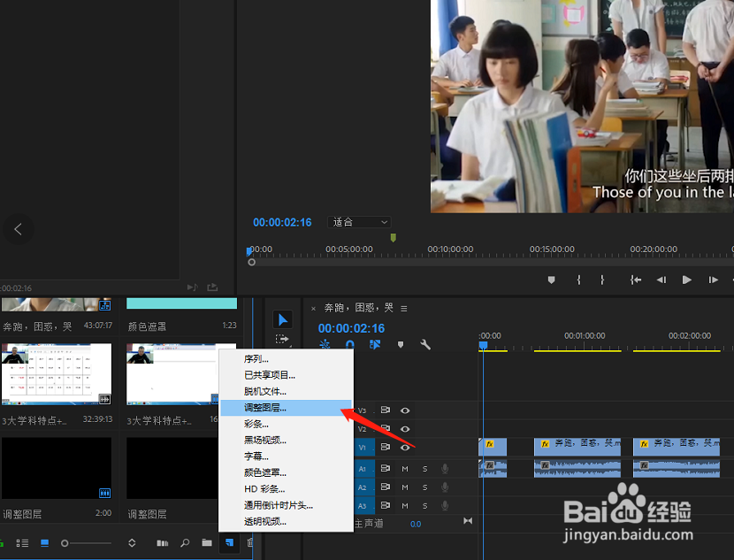
Task: Click timeline timecode 00:00:02:16 field
Action: (x=352, y=329)
